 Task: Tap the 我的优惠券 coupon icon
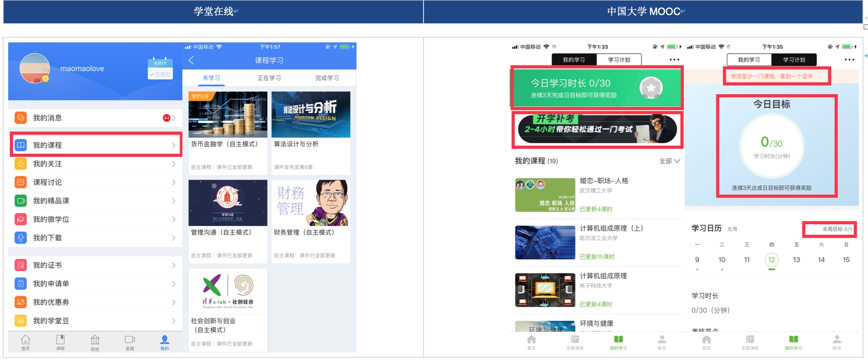coord(21,302)
